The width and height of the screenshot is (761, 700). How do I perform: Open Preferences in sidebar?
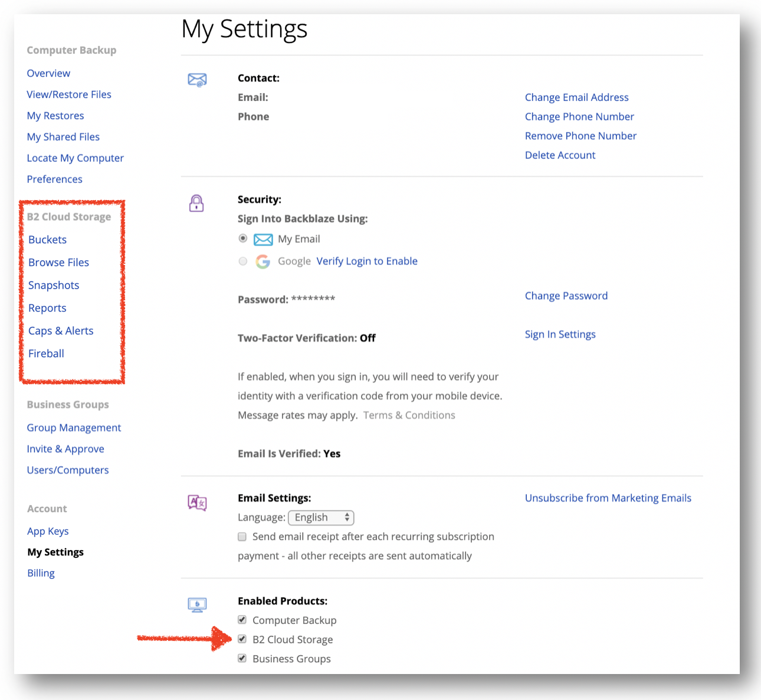click(54, 179)
